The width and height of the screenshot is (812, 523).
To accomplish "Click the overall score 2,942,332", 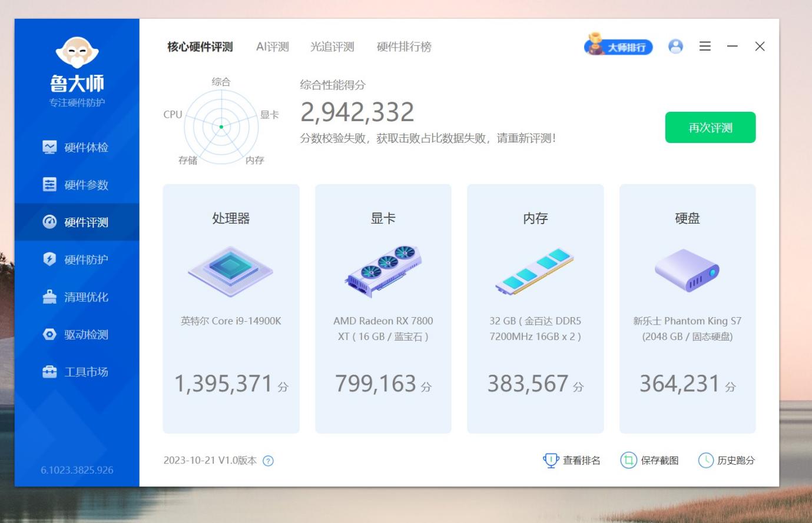I will [x=357, y=112].
